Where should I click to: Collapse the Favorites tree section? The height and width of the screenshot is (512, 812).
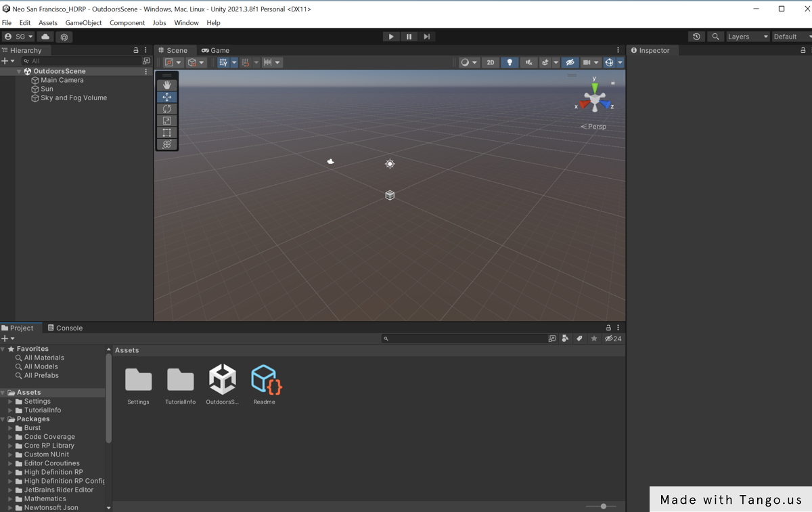coord(3,349)
